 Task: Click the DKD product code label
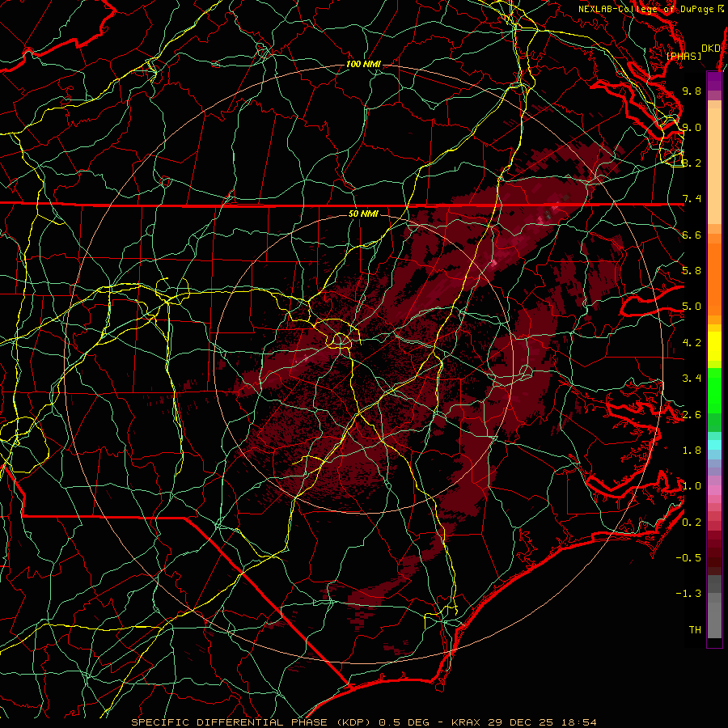[x=710, y=49]
